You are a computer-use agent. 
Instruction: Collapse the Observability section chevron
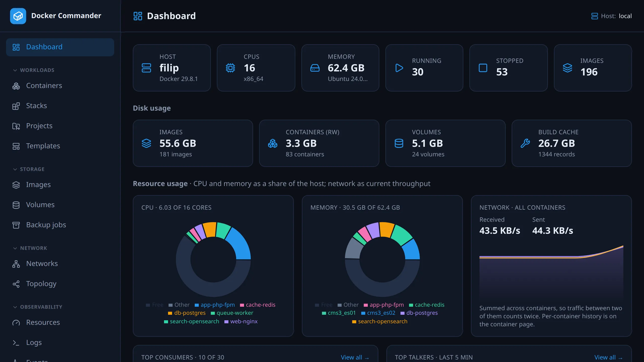(15, 307)
